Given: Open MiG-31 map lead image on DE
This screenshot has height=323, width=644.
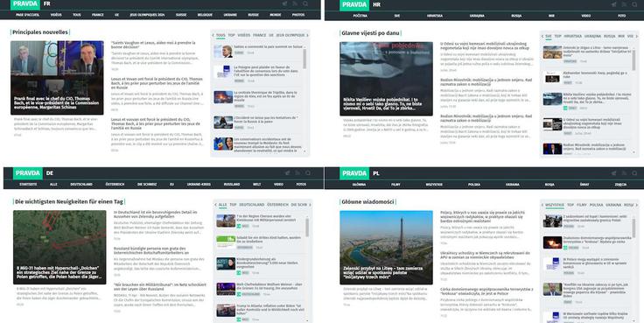Looking at the screenshot, I should click(x=59, y=248).
